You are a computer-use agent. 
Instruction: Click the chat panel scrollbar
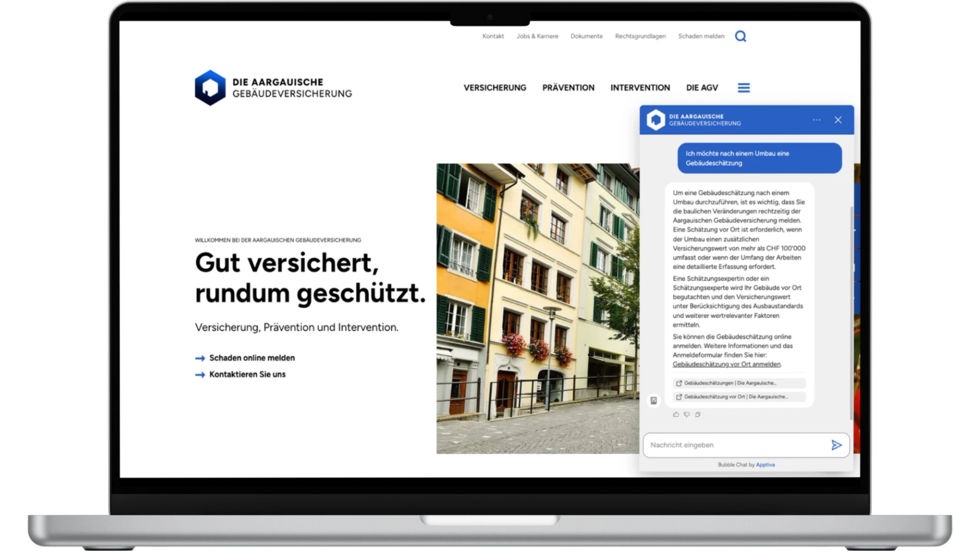[x=851, y=313]
